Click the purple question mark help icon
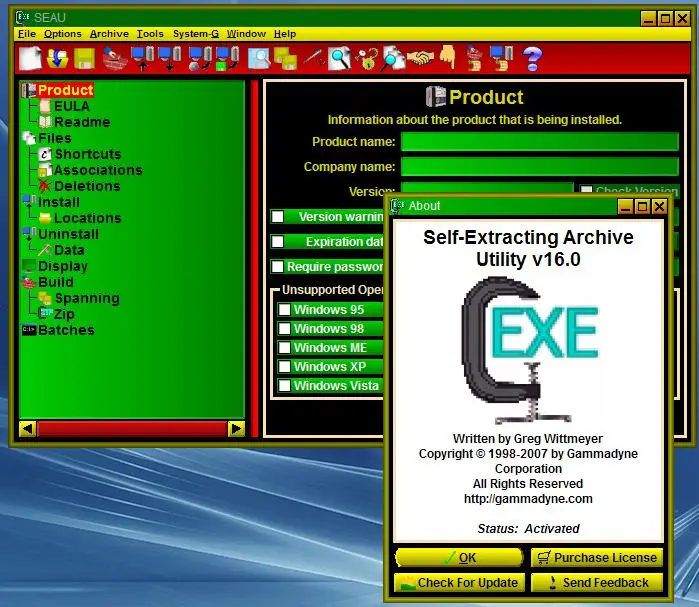Screen dimensions: 699x607 pos(532,59)
